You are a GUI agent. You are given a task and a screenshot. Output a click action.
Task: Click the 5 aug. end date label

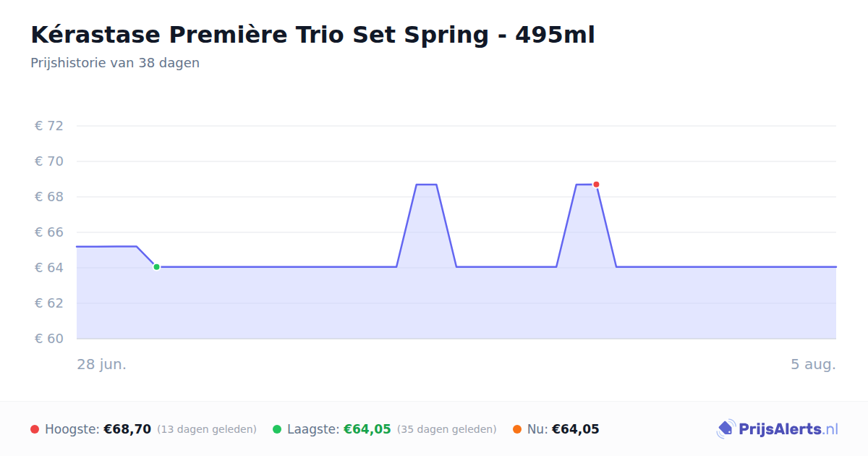[813, 364]
